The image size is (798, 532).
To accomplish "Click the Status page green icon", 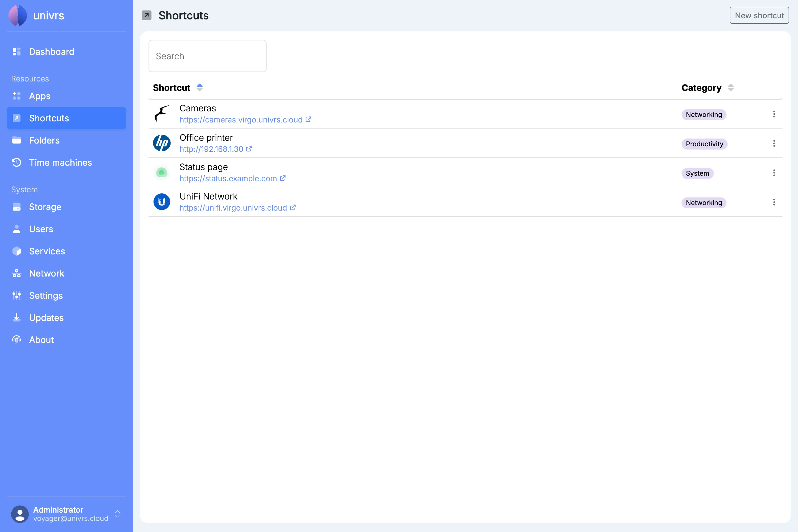I will (x=162, y=172).
